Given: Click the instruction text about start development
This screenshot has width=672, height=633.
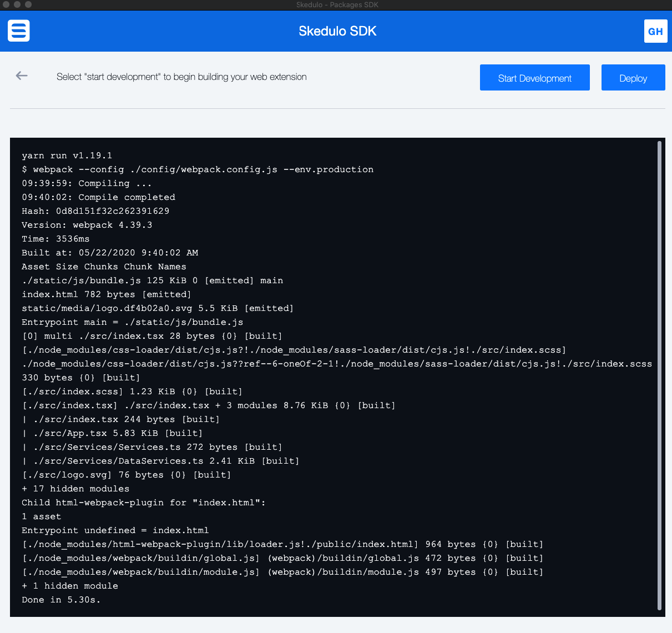Looking at the screenshot, I should pos(181,77).
